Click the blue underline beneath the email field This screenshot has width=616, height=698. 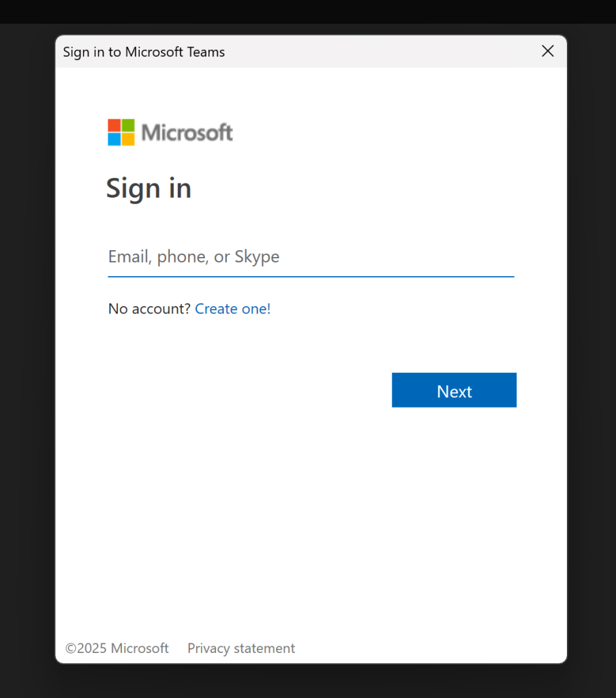coord(311,275)
